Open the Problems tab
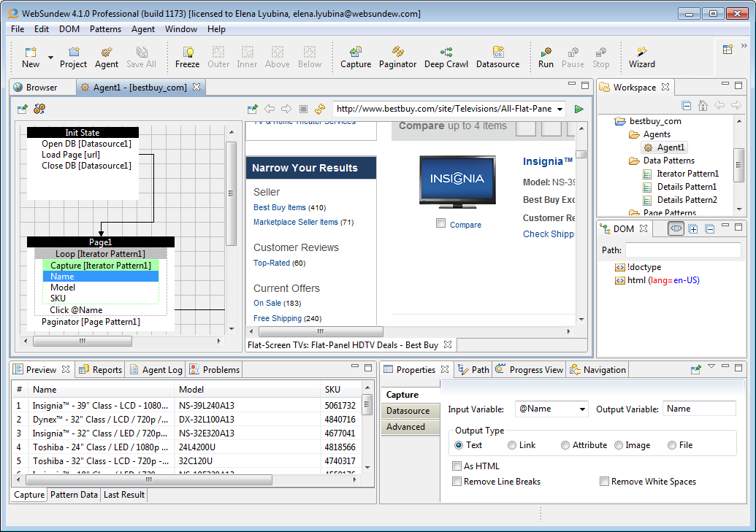Screen dimensions: 756x532 coord(215,369)
